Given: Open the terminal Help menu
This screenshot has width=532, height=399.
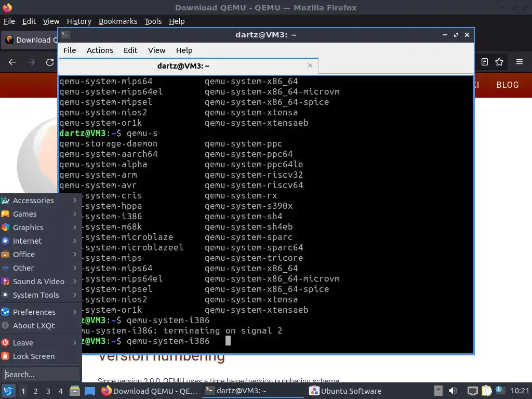Looking at the screenshot, I should point(184,50).
